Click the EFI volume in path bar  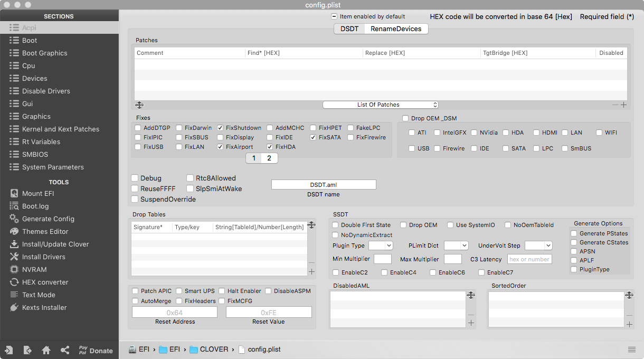139,349
